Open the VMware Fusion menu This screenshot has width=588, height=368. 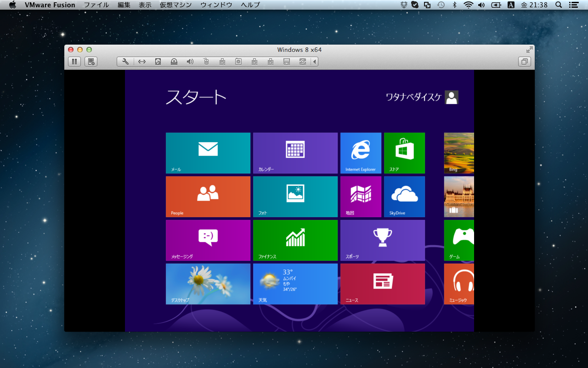pyautogui.click(x=50, y=5)
